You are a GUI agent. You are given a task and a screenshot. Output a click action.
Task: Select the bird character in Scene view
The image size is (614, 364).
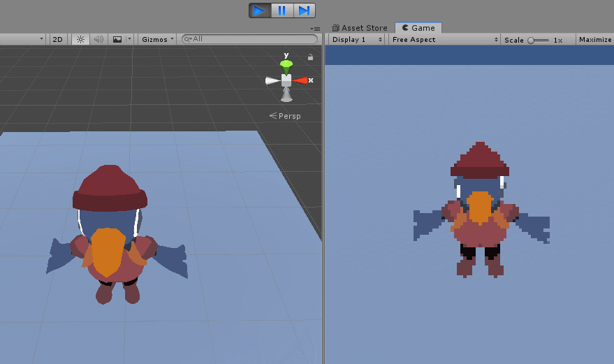click(x=116, y=235)
